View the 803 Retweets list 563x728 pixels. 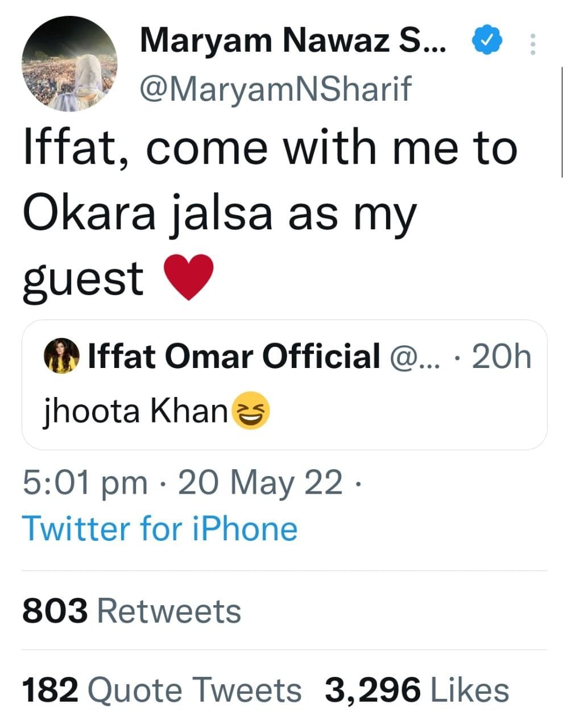click(x=131, y=611)
